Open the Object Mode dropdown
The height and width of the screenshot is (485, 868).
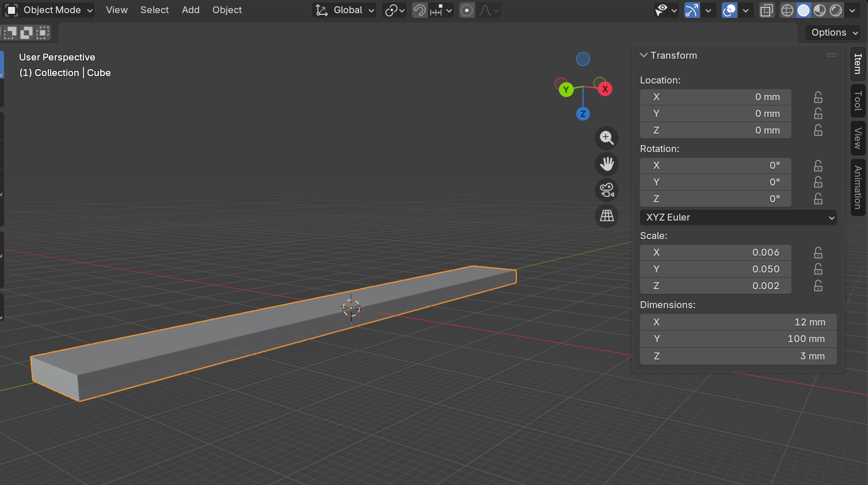(49, 10)
